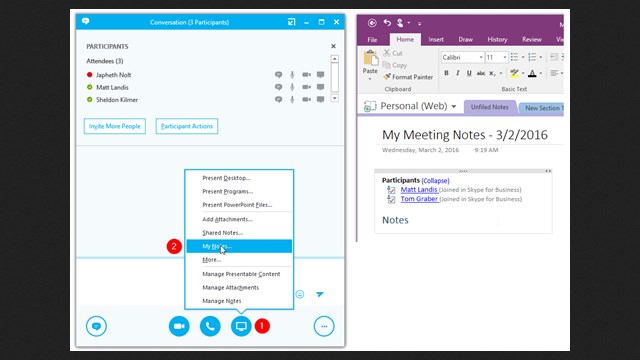Send the message with the arrow icon
Screen dimensions: 640x360
(x=320, y=294)
